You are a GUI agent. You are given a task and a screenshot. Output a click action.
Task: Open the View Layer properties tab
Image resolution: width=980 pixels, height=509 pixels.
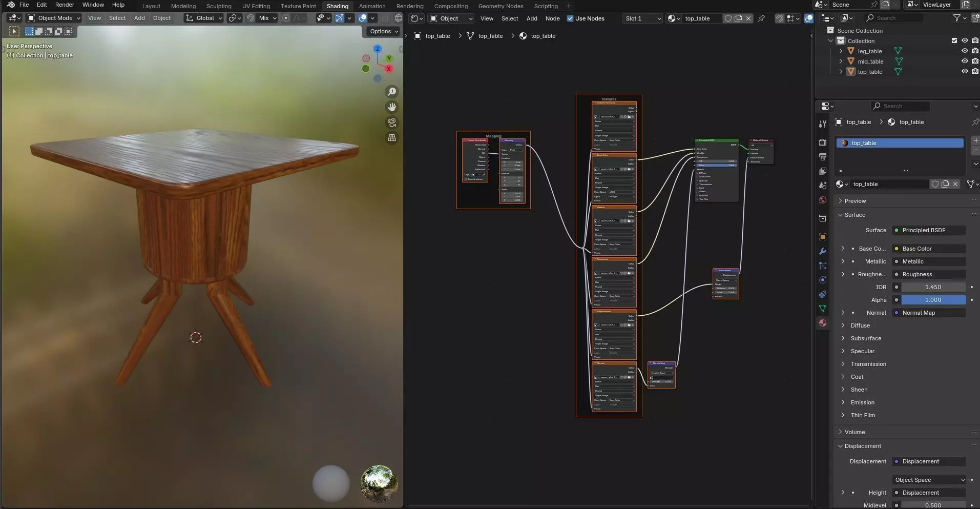click(x=823, y=171)
